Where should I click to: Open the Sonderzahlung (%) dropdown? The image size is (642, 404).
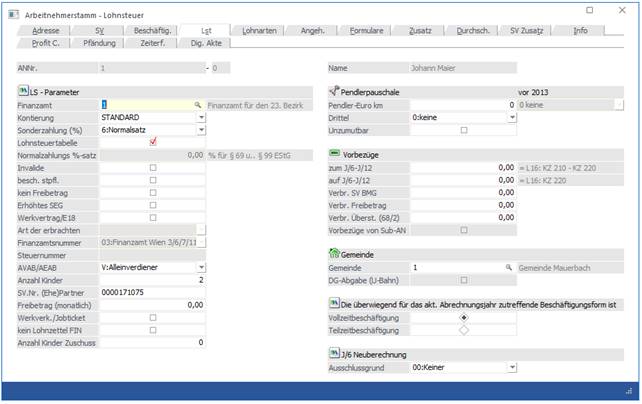[x=201, y=130]
